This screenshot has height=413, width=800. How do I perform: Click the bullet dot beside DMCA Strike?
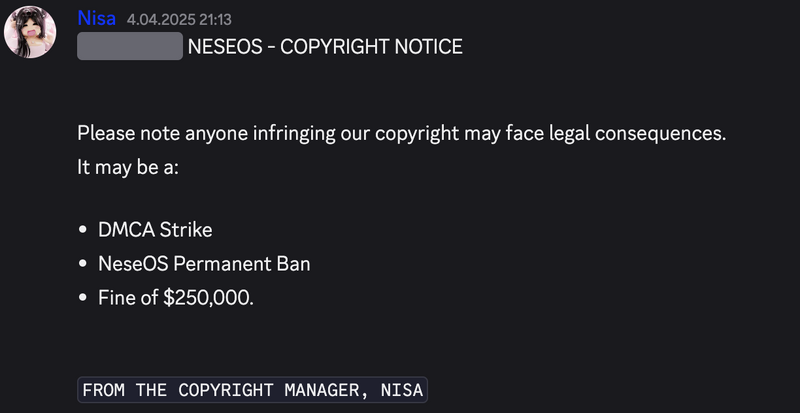82,231
